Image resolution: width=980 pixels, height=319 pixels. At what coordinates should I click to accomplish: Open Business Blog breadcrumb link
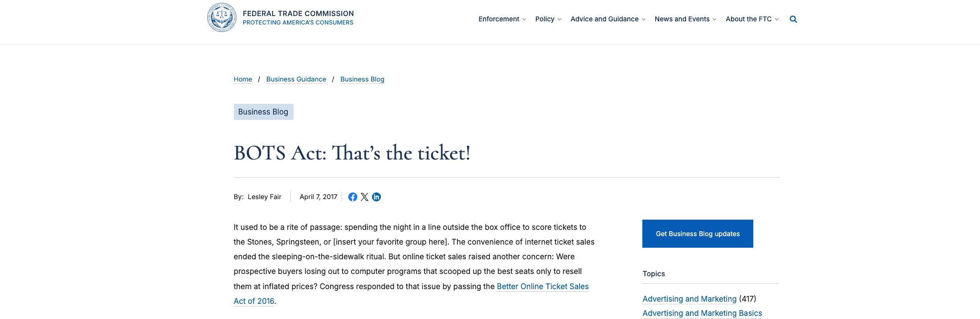pos(362,79)
